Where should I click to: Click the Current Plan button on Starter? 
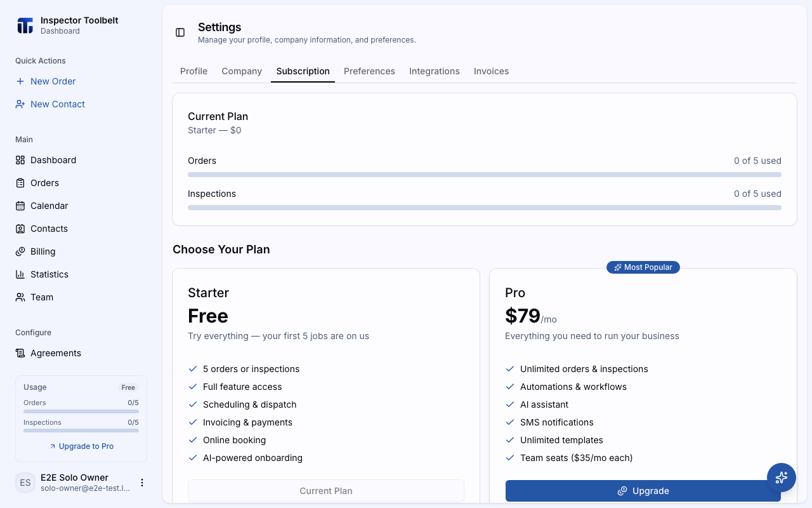pos(326,491)
